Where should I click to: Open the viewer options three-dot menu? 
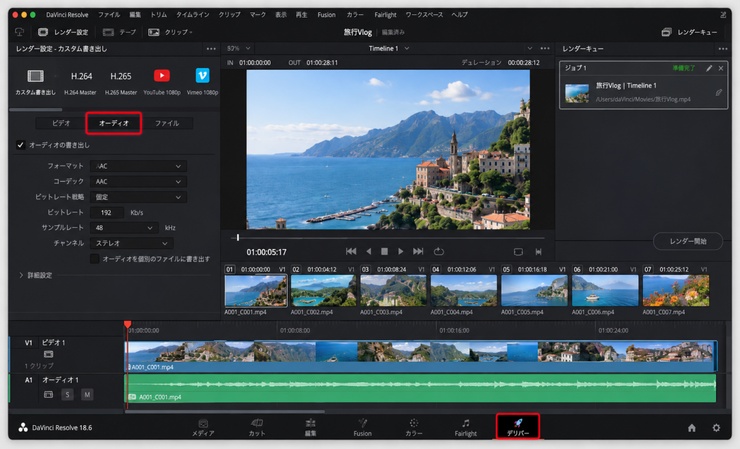click(x=545, y=48)
